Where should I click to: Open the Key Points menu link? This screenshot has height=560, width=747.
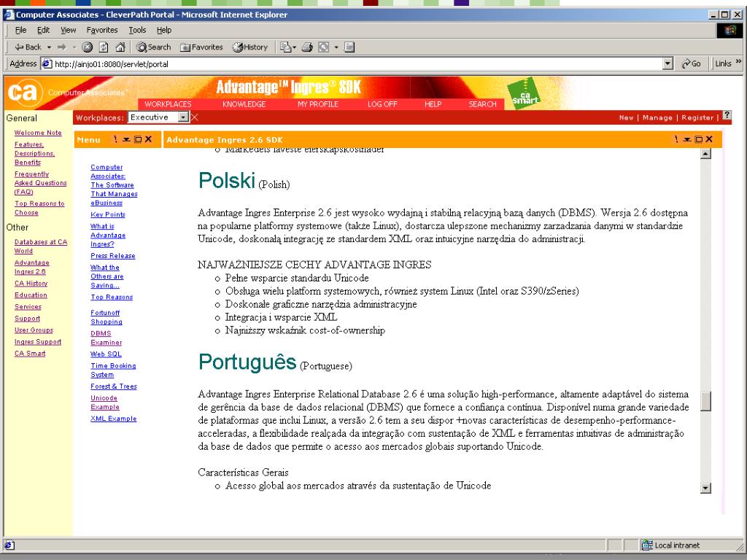pyautogui.click(x=108, y=215)
